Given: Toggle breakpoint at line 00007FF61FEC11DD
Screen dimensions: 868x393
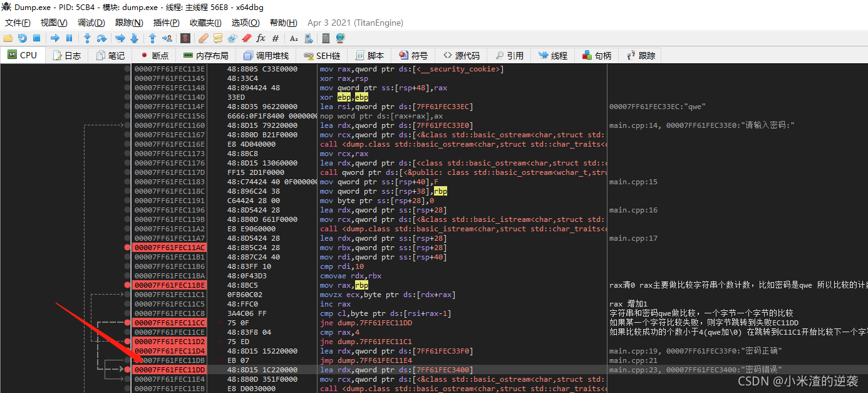Looking at the screenshot, I should pos(128,370).
